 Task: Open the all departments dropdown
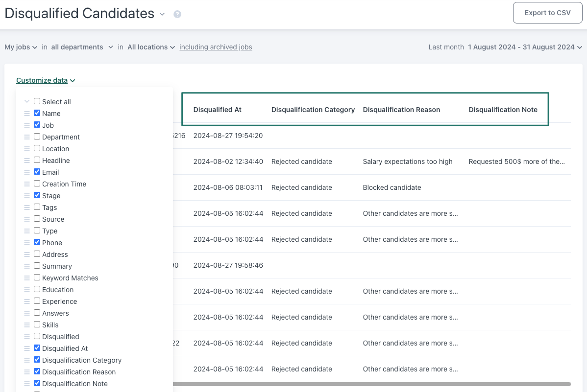tap(82, 47)
